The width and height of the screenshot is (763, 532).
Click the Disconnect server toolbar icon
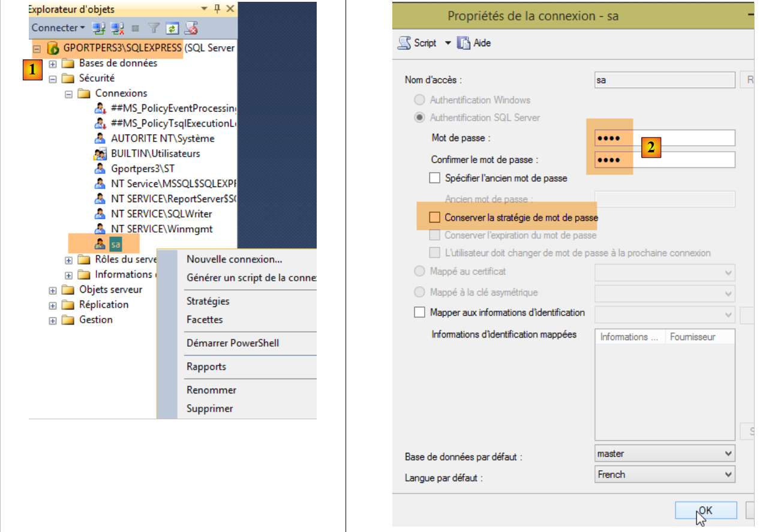point(118,28)
